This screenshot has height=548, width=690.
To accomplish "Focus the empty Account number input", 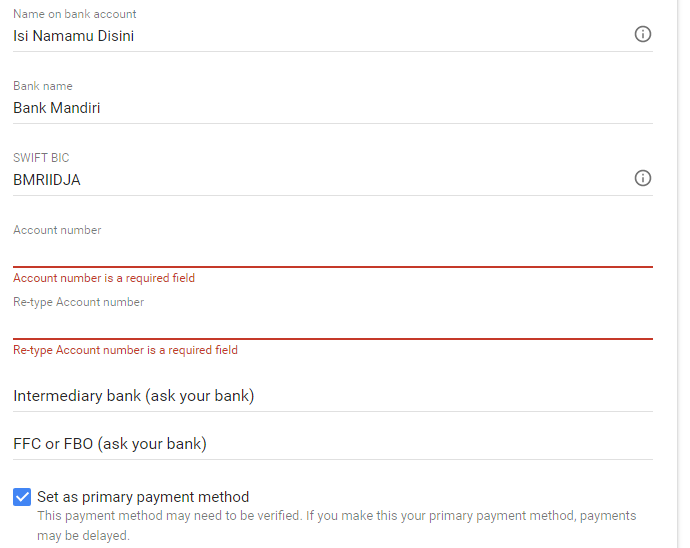I will pyautogui.click(x=333, y=253).
